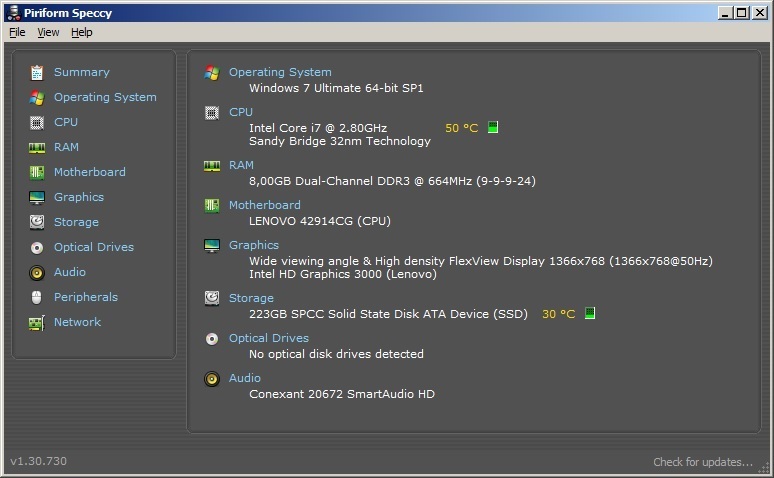Click the Audio heading link in summary
Viewport: 774px width, 478px height.
pos(245,378)
